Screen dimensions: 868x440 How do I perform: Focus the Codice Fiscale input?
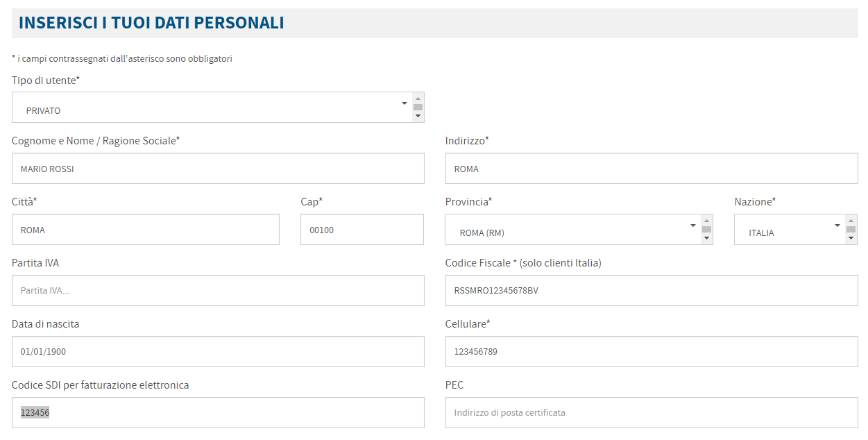[x=651, y=291]
